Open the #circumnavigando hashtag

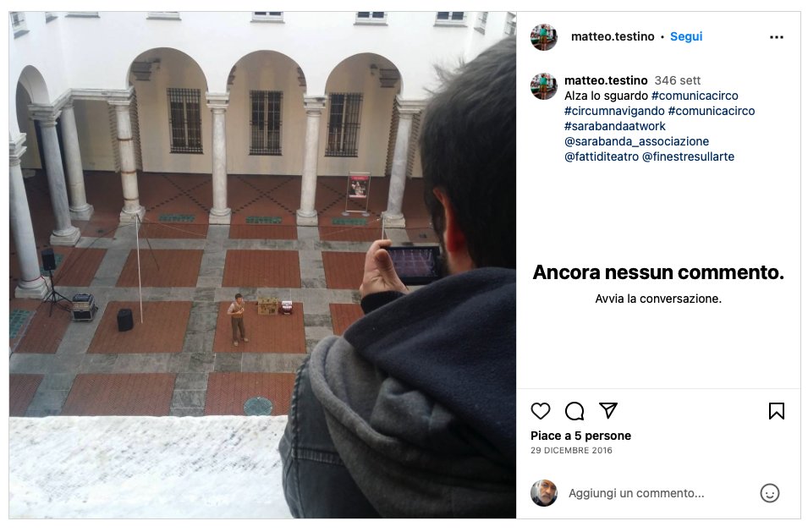[614, 111]
